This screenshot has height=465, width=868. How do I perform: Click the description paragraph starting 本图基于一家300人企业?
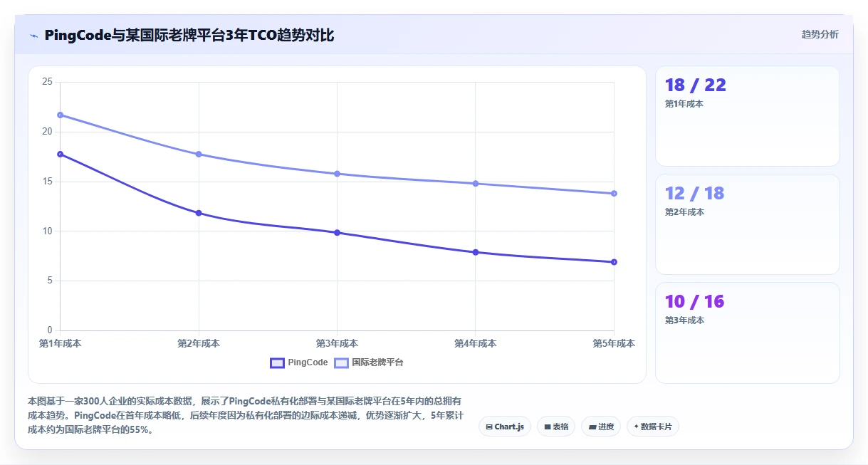(x=246, y=416)
